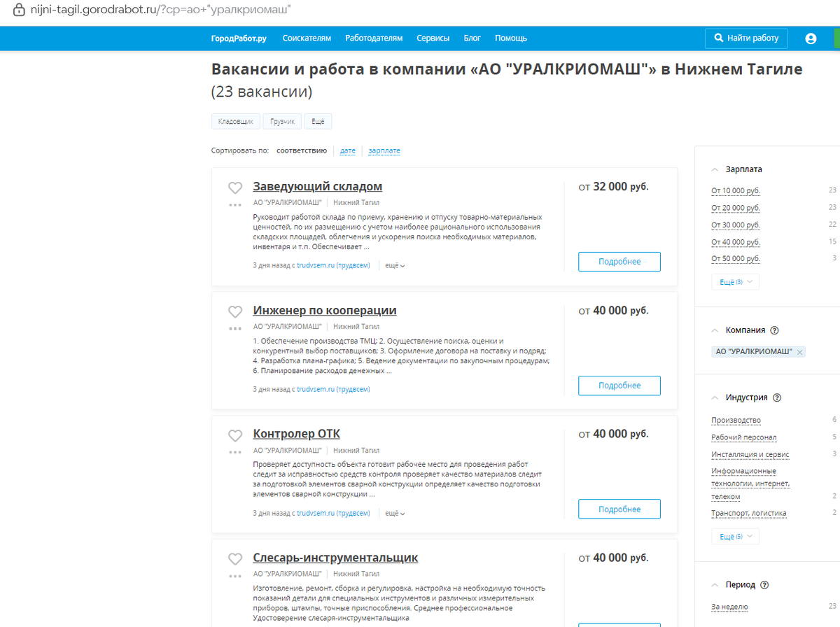Filter industry Производство
This screenshot has height=627, width=840.
pyautogui.click(x=736, y=420)
